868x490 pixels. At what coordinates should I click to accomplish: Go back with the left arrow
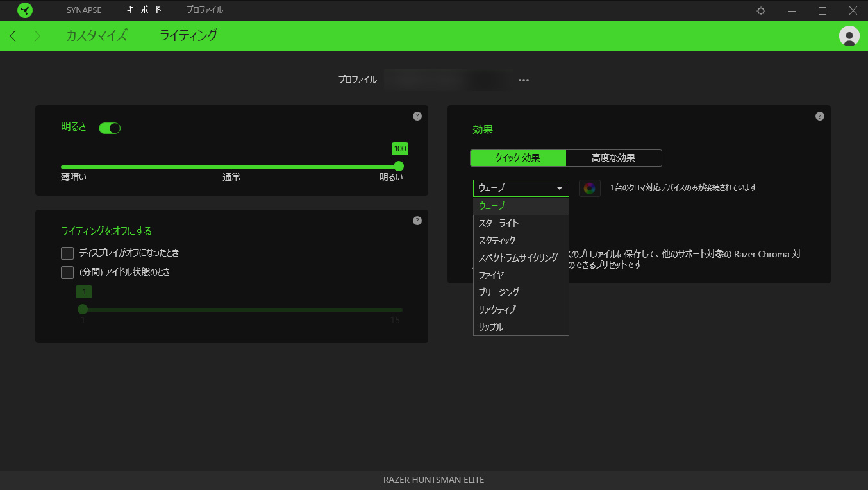pos(13,36)
